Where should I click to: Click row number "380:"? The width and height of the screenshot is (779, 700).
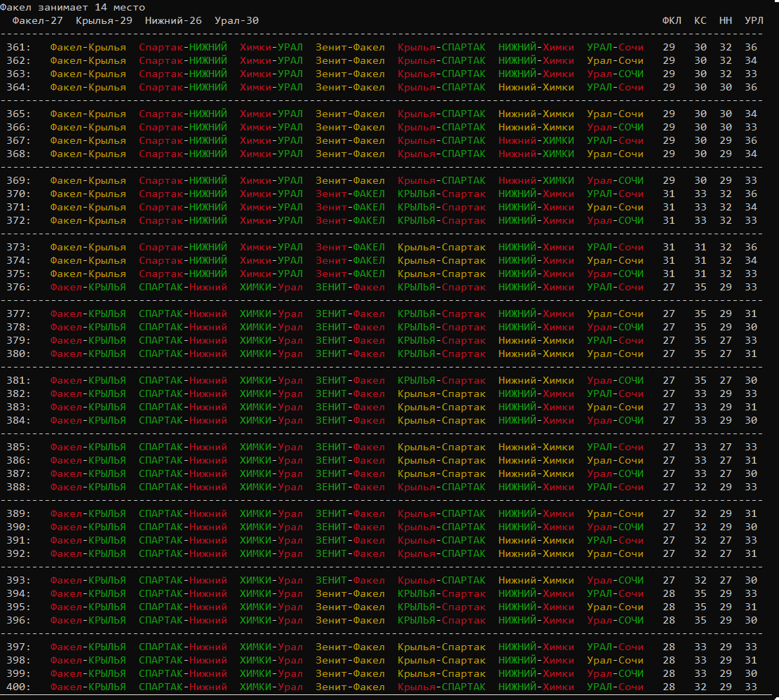tap(18, 354)
